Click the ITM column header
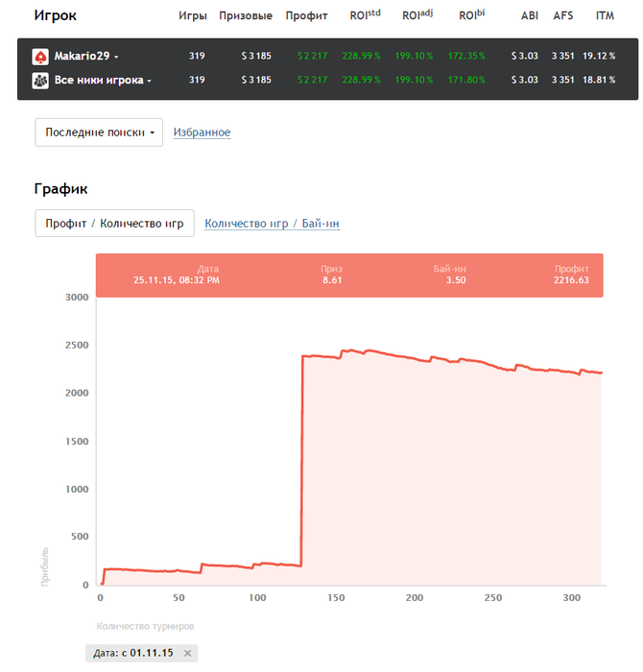The height and width of the screenshot is (672, 643). (605, 16)
